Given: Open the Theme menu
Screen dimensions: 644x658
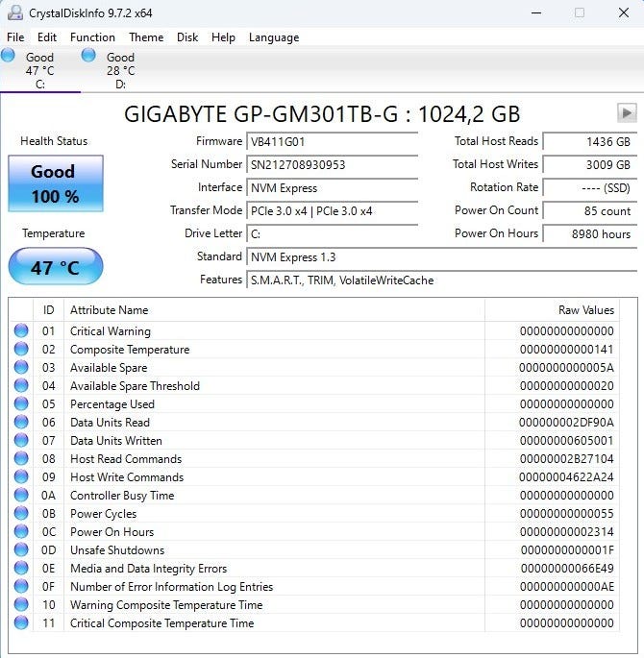Looking at the screenshot, I should click(x=146, y=37).
